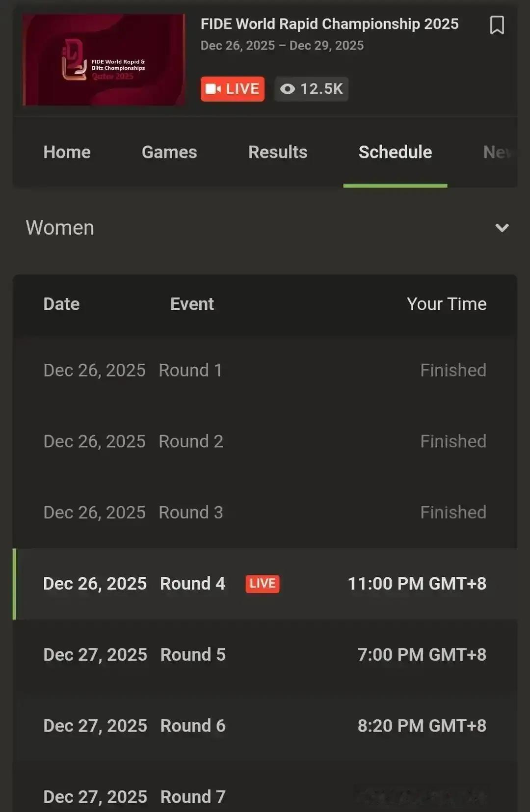Open the finished Round 2 row
This screenshot has height=812, width=530.
click(x=265, y=441)
